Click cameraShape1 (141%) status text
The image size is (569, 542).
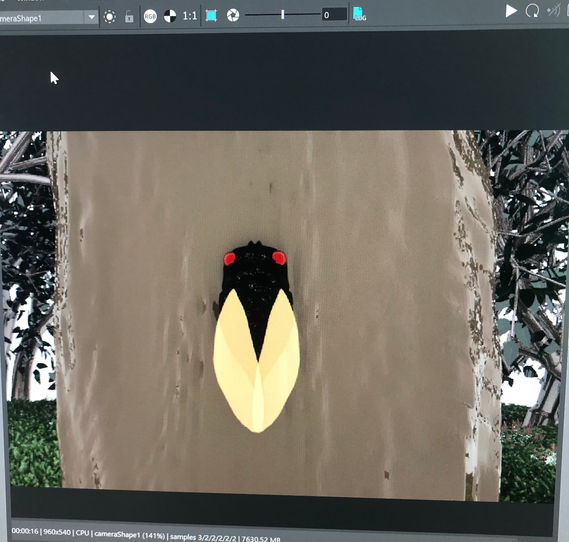pyautogui.click(x=130, y=535)
